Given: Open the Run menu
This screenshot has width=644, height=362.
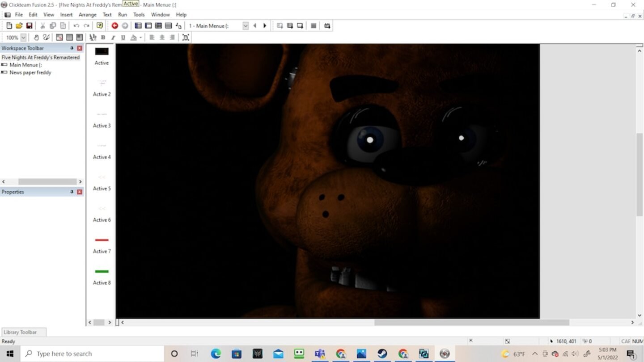Looking at the screenshot, I should [123, 15].
